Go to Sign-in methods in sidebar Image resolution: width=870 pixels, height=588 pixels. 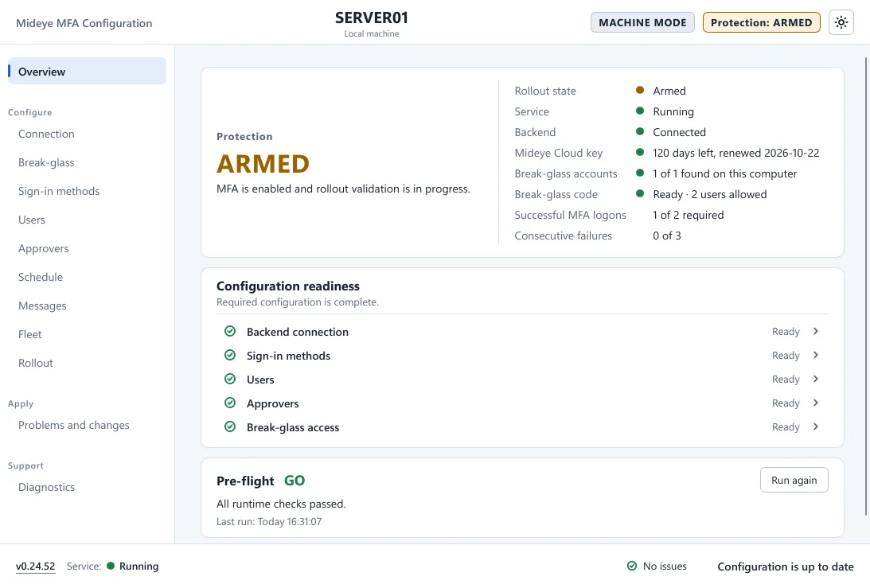click(59, 192)
